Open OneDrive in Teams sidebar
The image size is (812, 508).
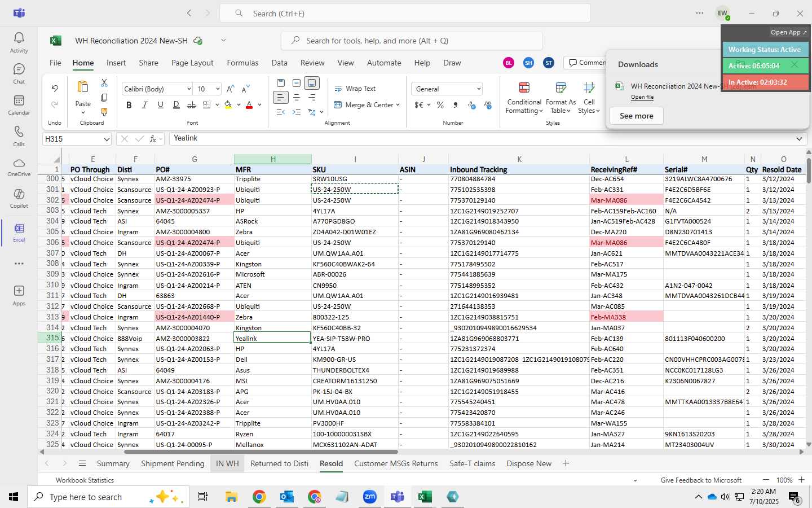pos(19,167)
